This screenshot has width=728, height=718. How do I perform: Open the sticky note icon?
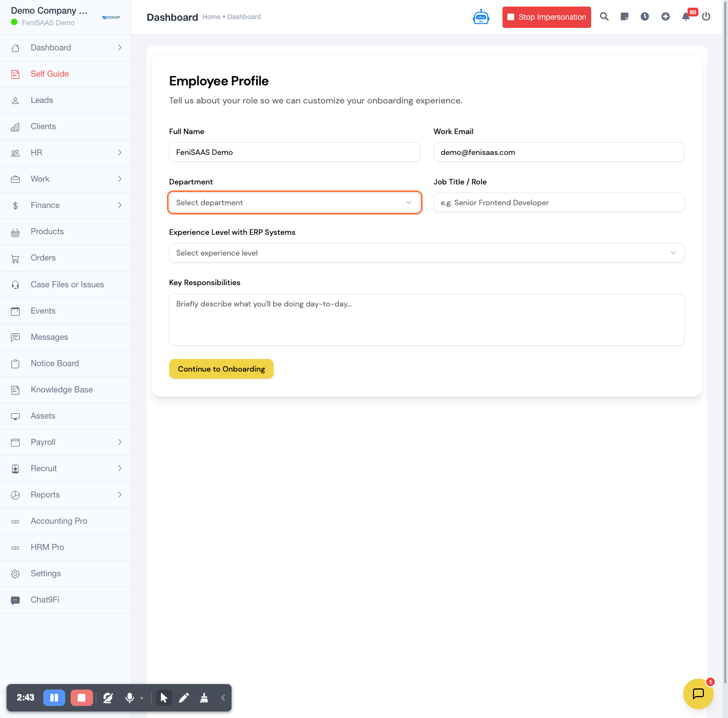point(625,17)
